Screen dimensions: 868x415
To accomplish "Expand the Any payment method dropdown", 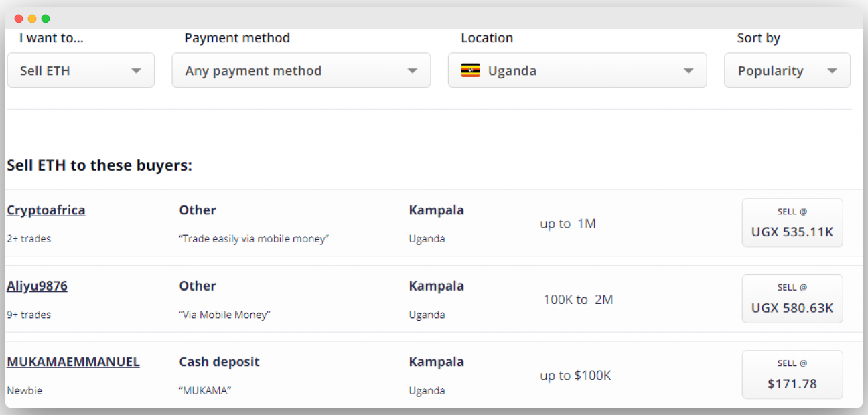I will click(301, 70).
